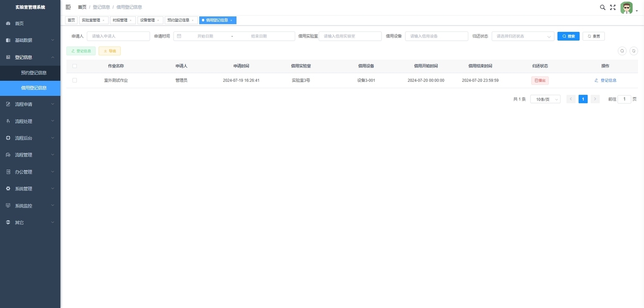Open the header search magnifier icon
The height and width of the screenshot is (308, 644).
[x=602, y=7]
